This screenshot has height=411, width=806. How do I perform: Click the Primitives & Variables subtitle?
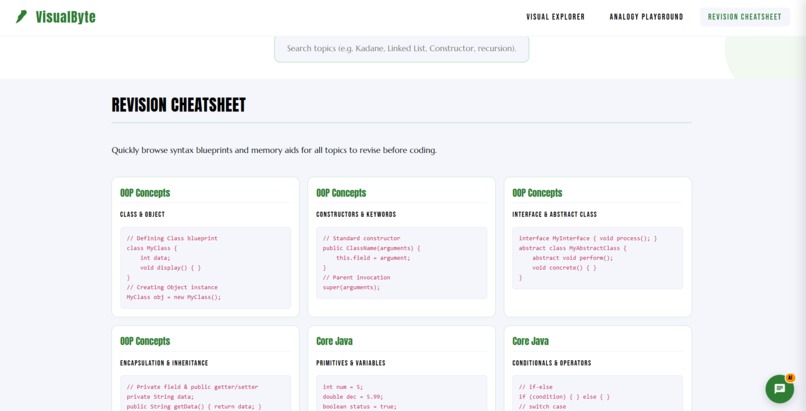351,363
